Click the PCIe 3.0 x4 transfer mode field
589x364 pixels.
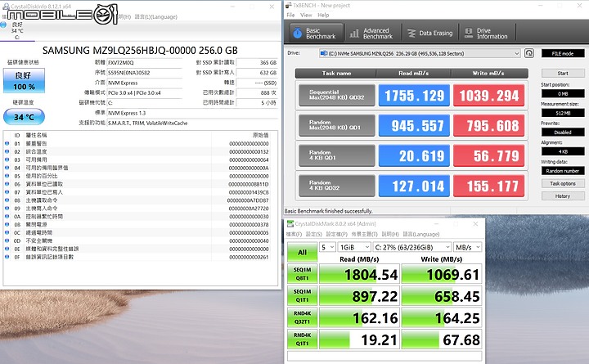[145, 92]
